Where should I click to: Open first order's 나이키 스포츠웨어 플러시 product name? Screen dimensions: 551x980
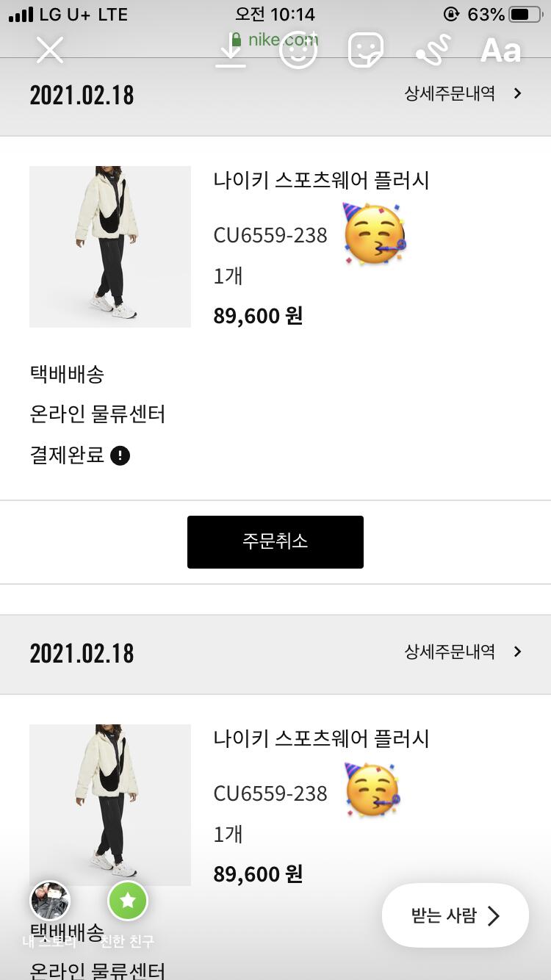coord(321,181)
